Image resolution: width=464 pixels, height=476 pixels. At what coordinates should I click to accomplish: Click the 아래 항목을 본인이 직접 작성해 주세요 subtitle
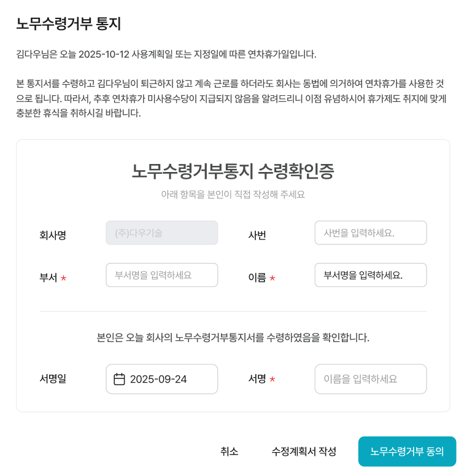coord(233,194)
